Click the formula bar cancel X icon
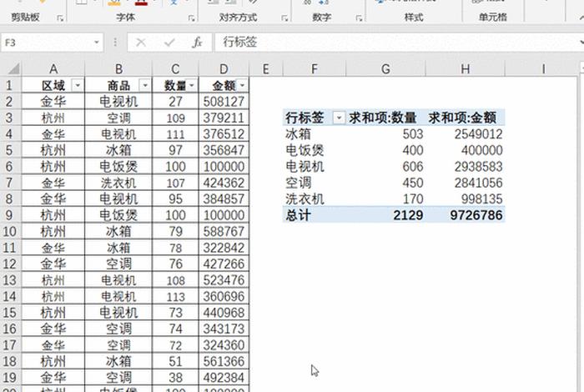Image resolution: width=584 pixels, height=392 pixels. pyautogui.click(x=141, y=43)
